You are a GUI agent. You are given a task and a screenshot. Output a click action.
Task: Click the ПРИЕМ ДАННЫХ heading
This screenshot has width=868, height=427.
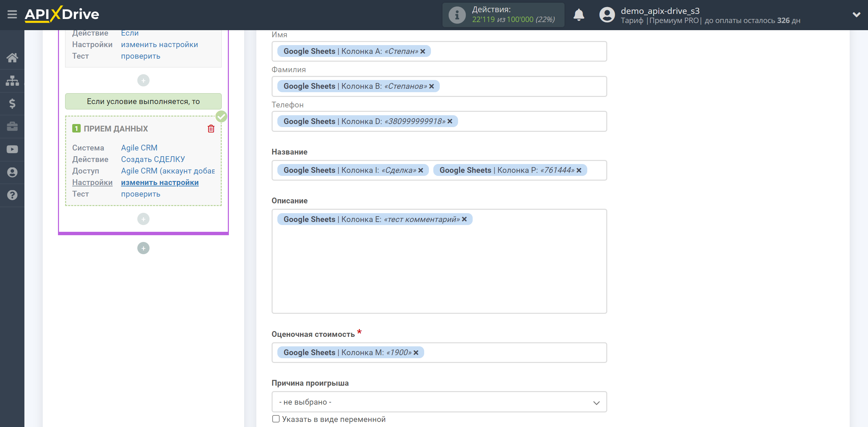pyautogui.click(x=116, y=129)
